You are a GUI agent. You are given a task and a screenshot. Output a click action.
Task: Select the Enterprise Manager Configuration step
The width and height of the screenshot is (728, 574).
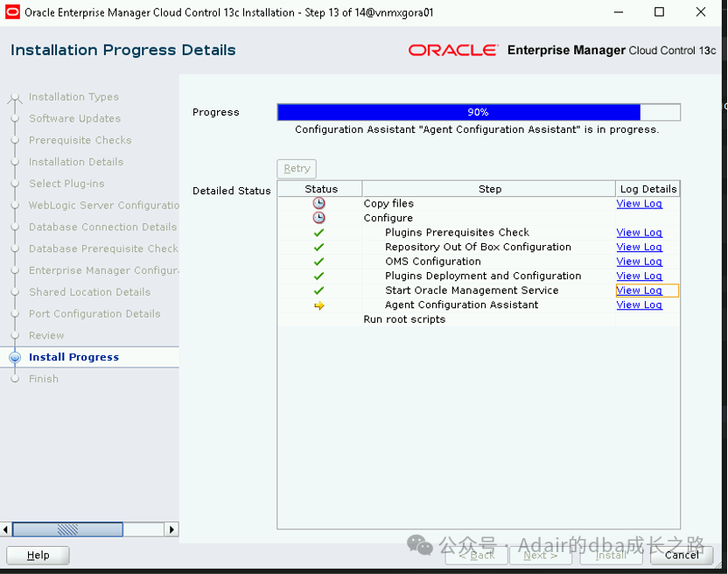pyautogui.click(x=104, y=270)
